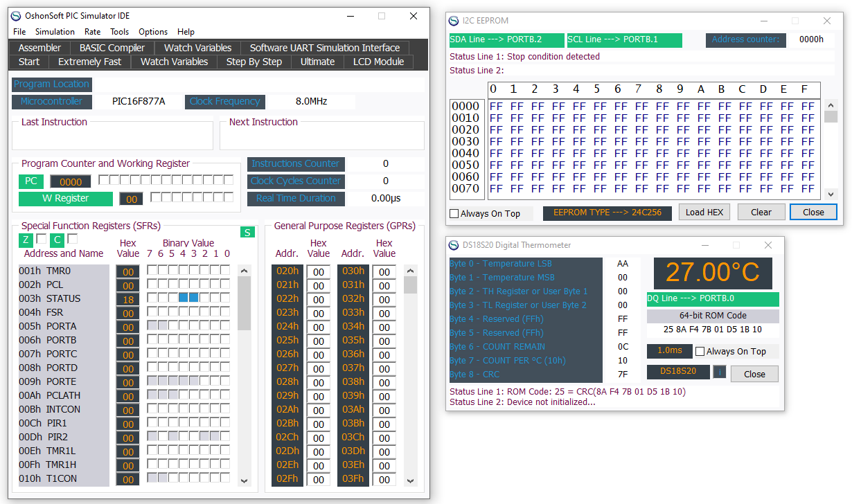
Task: Click Close in the I2C EEPROM window
Action: [x=813, y=212]
